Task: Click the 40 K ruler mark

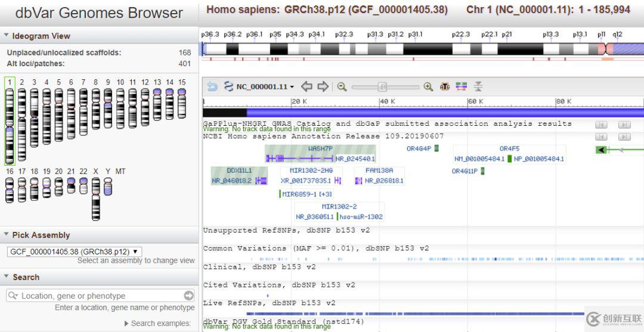Action: [x=388, y=101]
